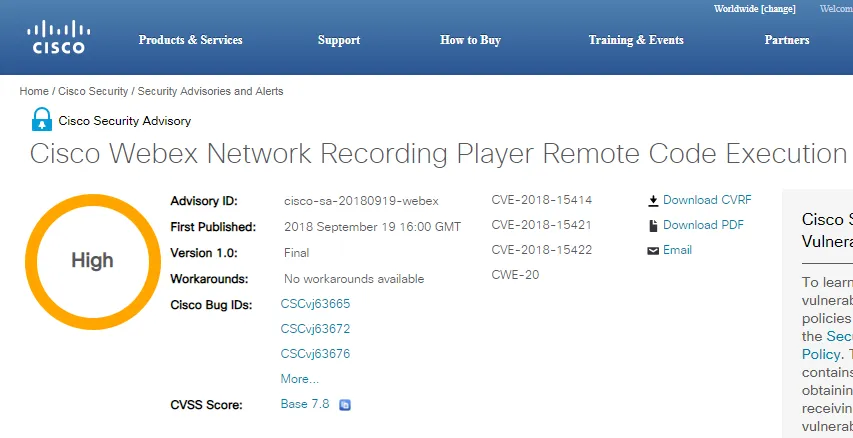Screen dimensions: 853x438
Task: Open bug ID CSCvj63665
Action: coord(316,304)
